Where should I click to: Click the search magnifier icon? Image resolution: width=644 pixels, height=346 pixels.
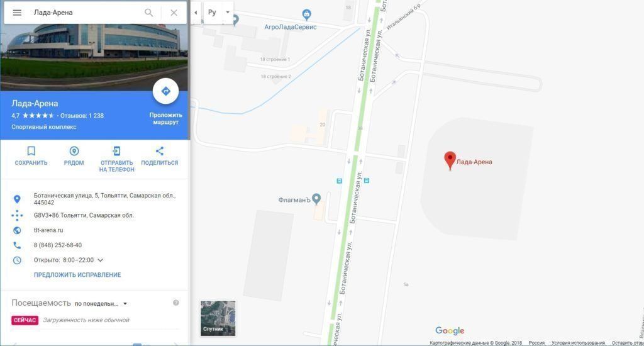pyautogui.click(x=148, y=13)
